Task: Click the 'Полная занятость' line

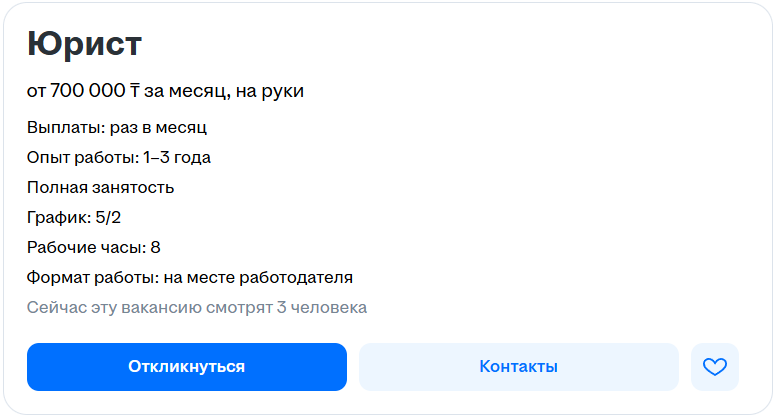Action: tap(101, 188)
